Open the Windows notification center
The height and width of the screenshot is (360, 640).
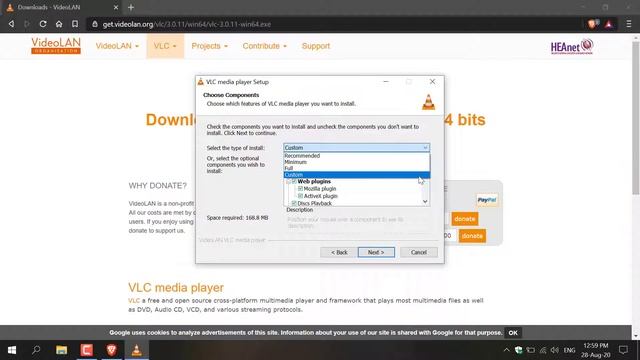point(623,350)
